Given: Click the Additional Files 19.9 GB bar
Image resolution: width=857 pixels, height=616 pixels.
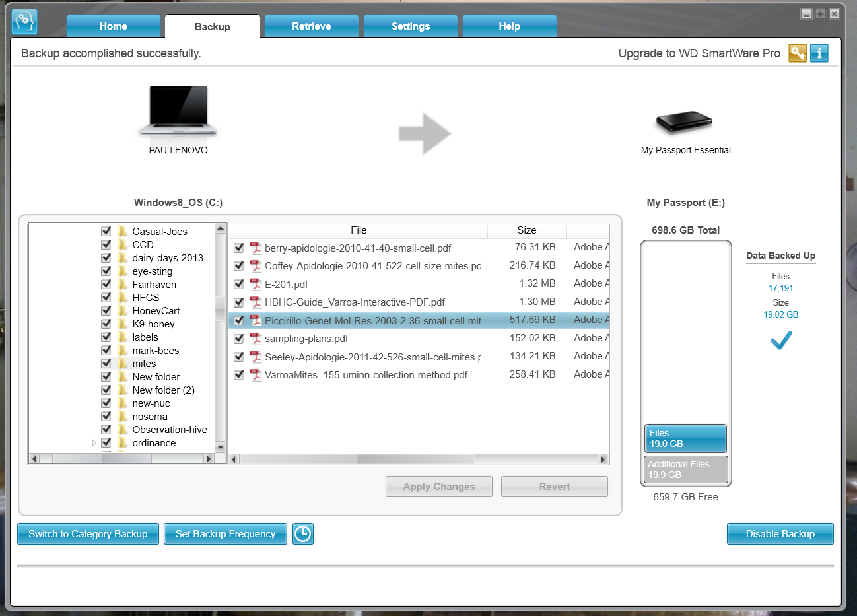Looking at the screenshot, I should pos(685,469).
